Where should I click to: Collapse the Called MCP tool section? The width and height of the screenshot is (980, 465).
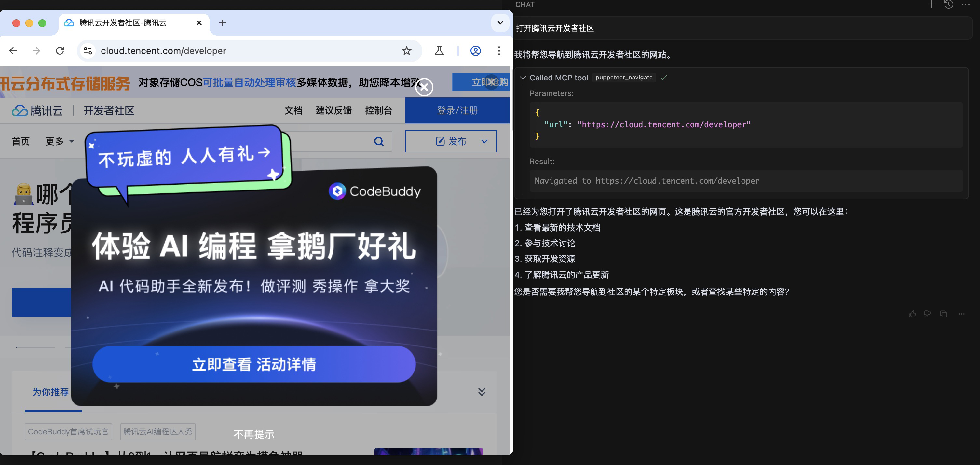pos(523,78)
